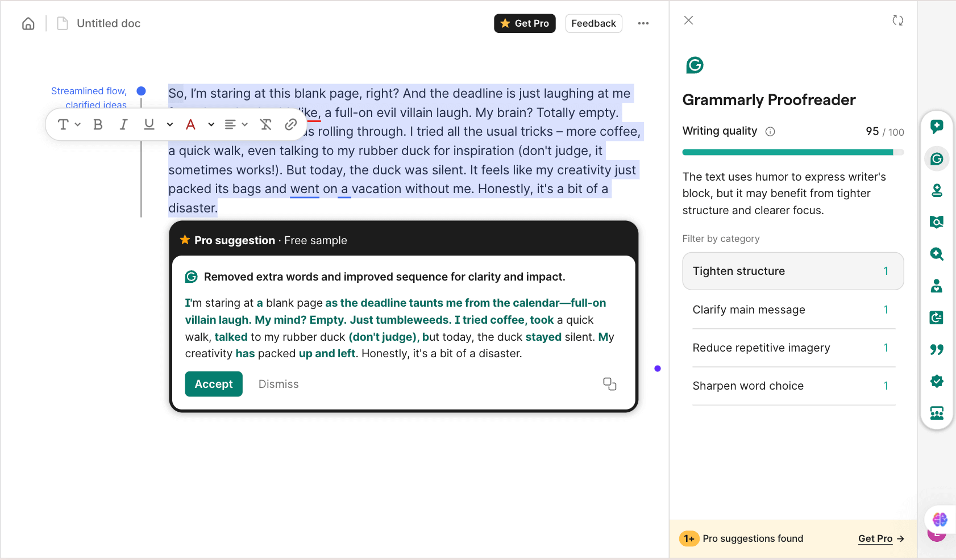Screen dimensions: 956x560
Task: Select the Reduce repetitive imagery filter
Action: click(792, 348)
